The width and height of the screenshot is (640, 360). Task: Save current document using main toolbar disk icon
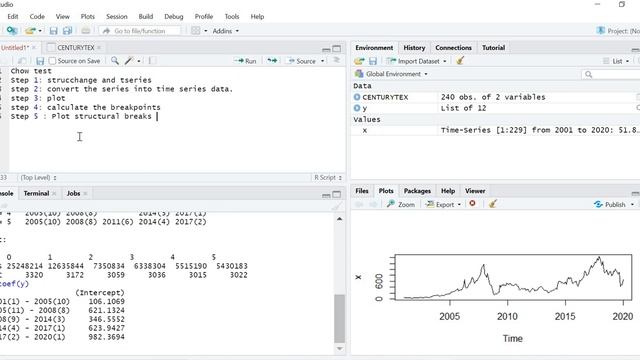pyautogui.click(x=53, y=31)
